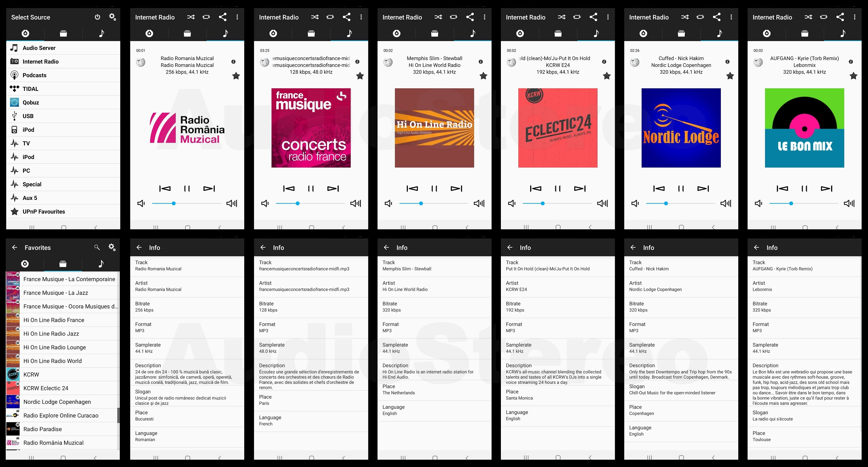Pause playback on Nordic Lodge Copenhagen screen

[x=681, y=188]
